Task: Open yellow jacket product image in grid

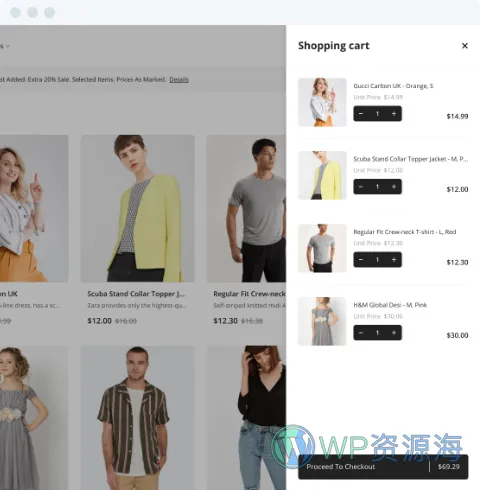Action: point(138,209)
